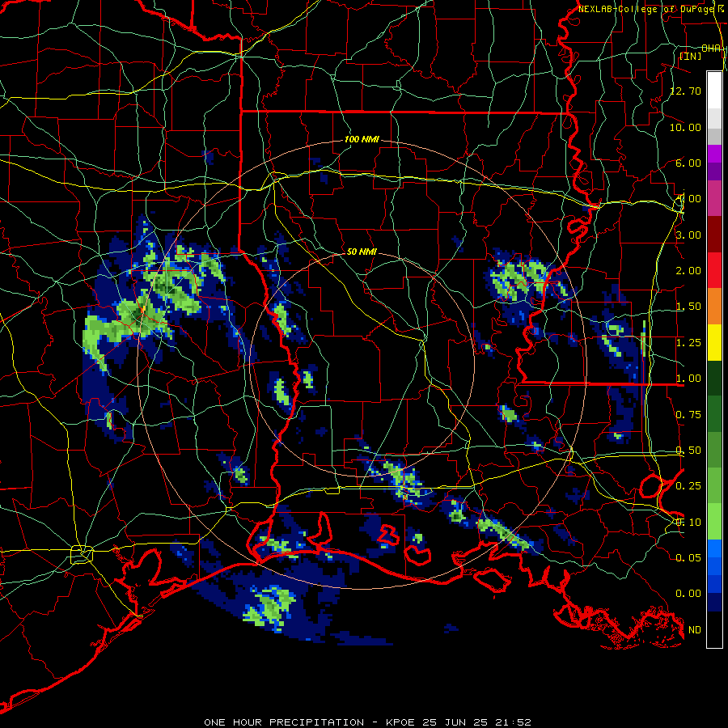
Task: Click the 0.75 legend value
Action: tap(688, 415)
